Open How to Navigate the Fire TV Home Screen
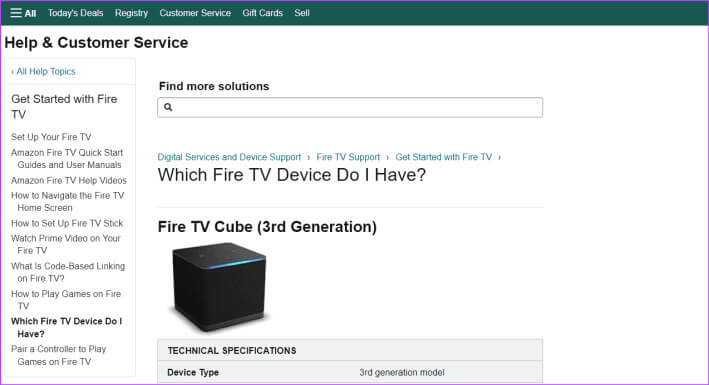Viewport: 709px width, 385px height. (x=67, y=202)
